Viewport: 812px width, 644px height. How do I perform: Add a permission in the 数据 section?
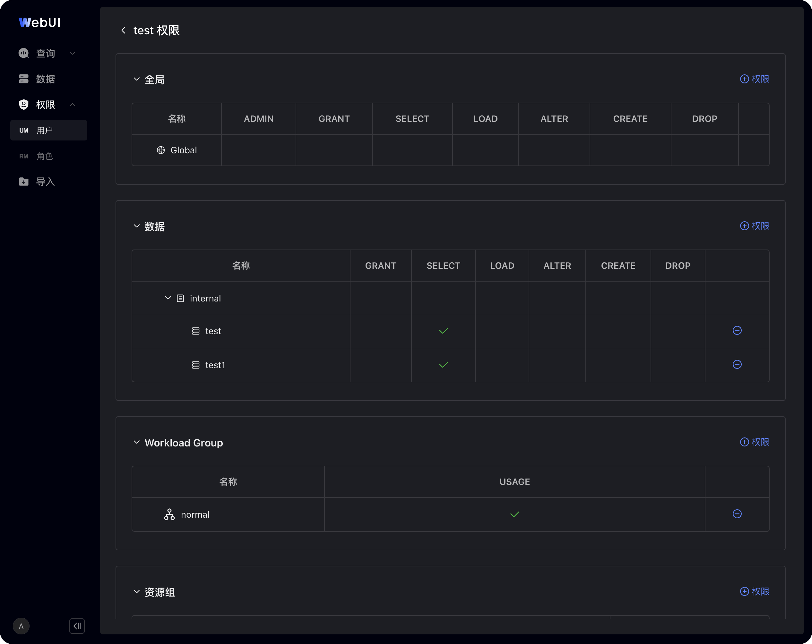tap(755, 226)
